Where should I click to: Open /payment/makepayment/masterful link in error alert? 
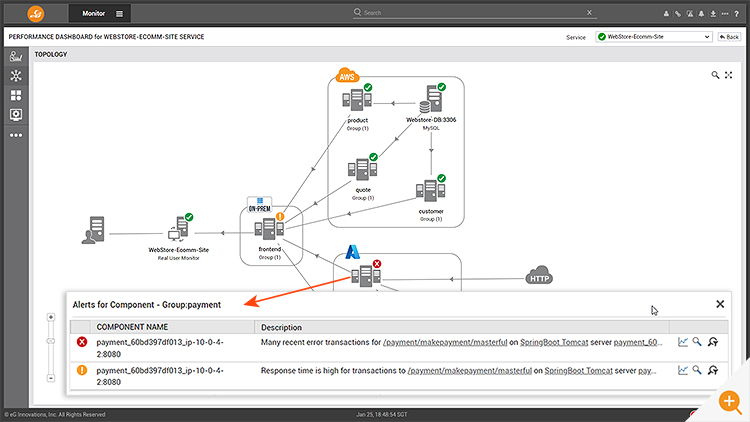(x=445, y=342)
